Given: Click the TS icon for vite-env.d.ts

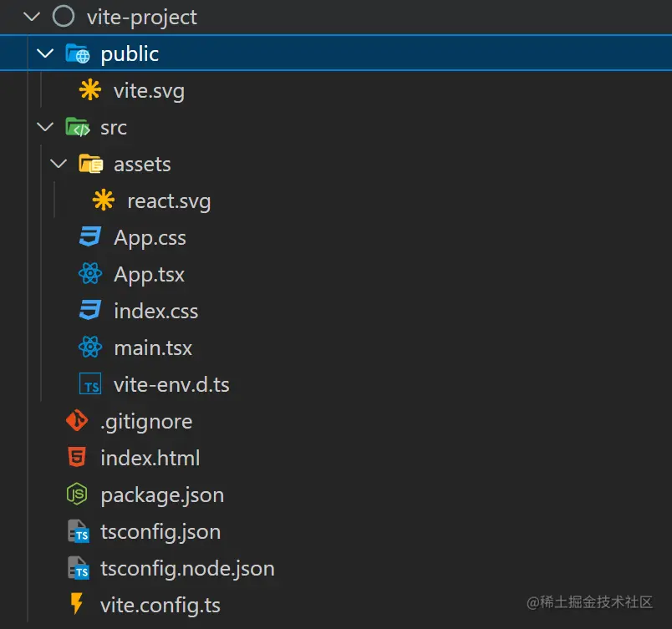Looking at the screenshot, I should (90, 383).
